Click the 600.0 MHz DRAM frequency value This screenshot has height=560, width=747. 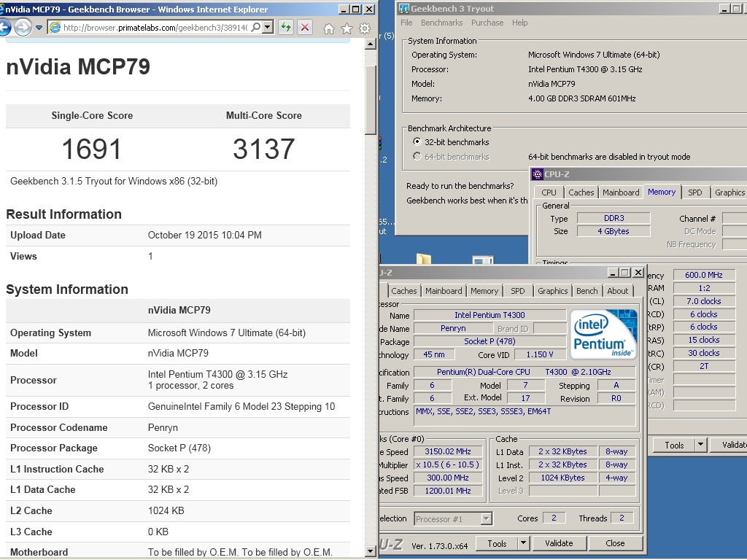tap(704, 275)
